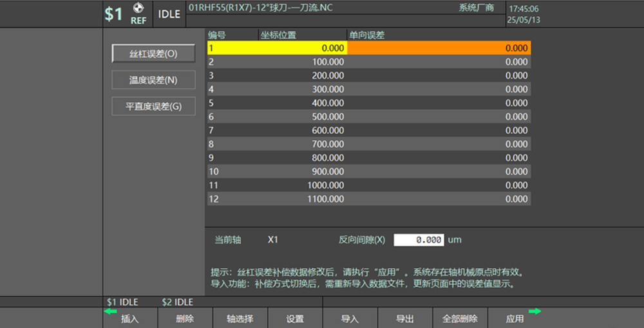The image size is (644, 328).
Task: Click the 反向间隙(X) input field
Action: coord(419,240)
